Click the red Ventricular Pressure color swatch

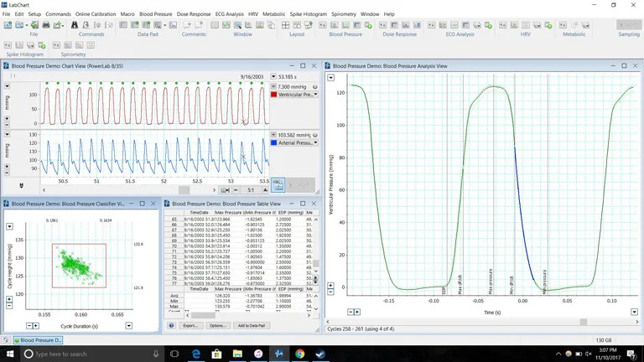(x=273, y=95)
